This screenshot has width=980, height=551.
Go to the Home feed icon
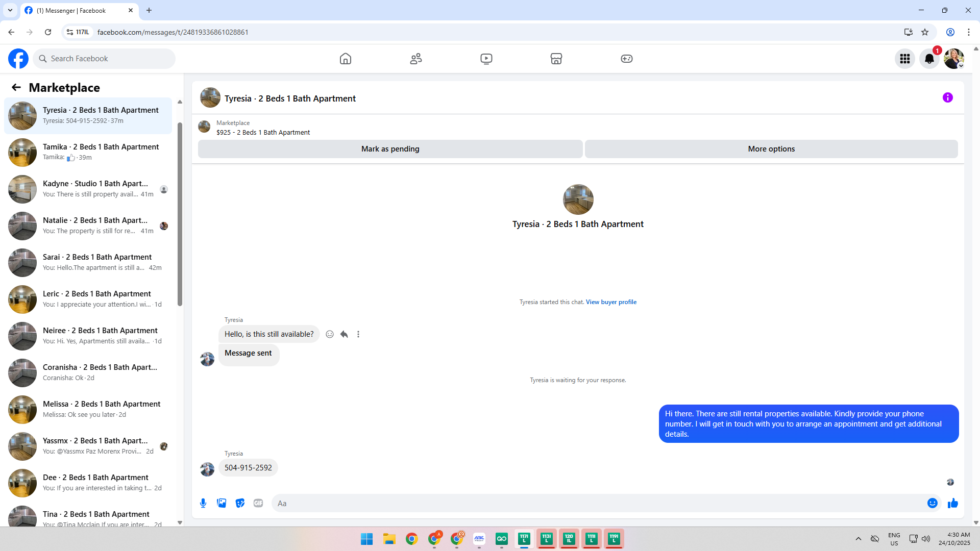point(346,59)
